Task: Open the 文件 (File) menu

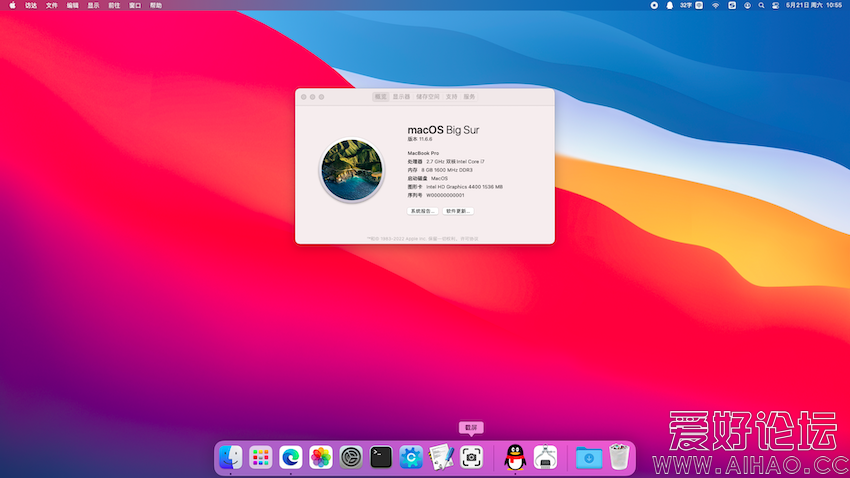Action: tap(52, 5)
